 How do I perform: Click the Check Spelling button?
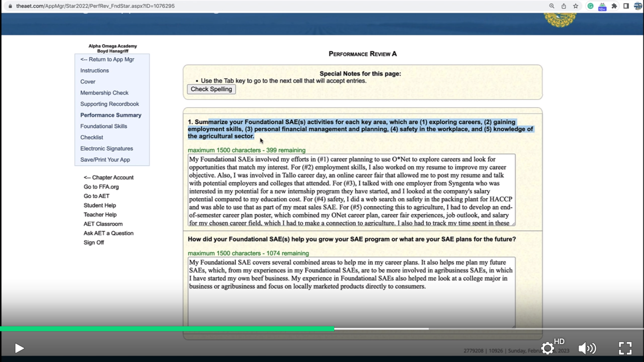point(211,89)
